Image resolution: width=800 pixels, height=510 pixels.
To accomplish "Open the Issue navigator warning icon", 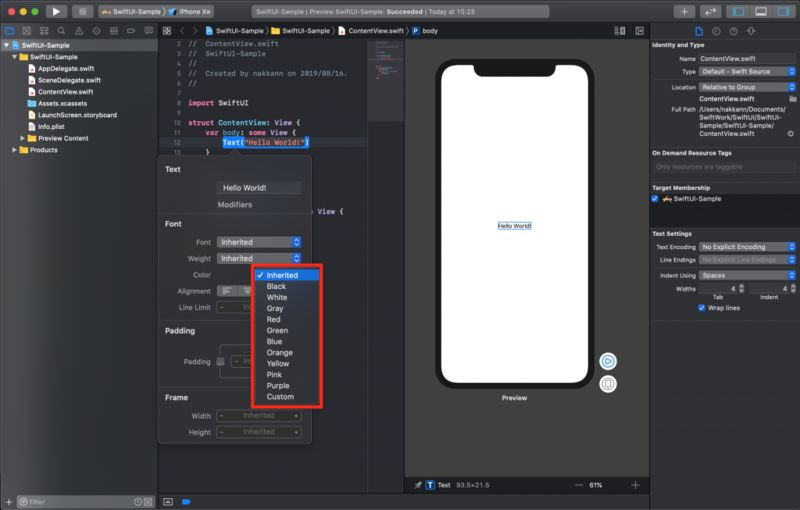I will pos(79,31).
